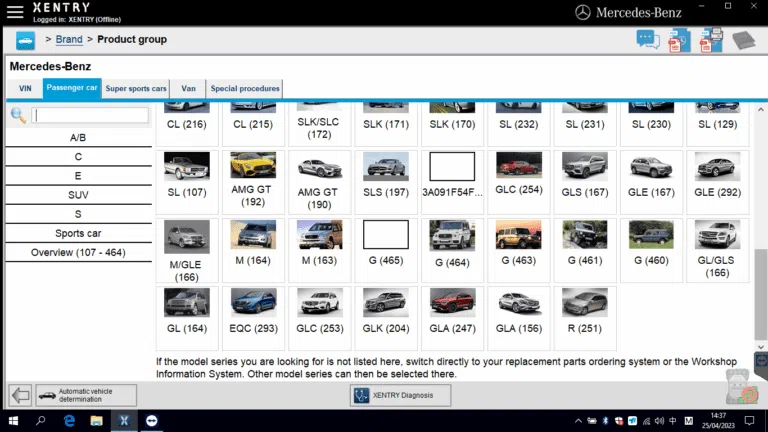Select the AMG GT (192) model
The height and width of the screenshot is (432, 768).
coord(253,182)
